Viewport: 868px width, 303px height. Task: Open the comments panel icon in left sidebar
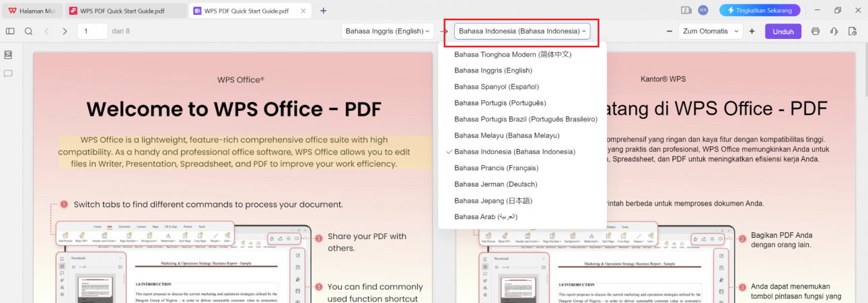pos(9,73)
